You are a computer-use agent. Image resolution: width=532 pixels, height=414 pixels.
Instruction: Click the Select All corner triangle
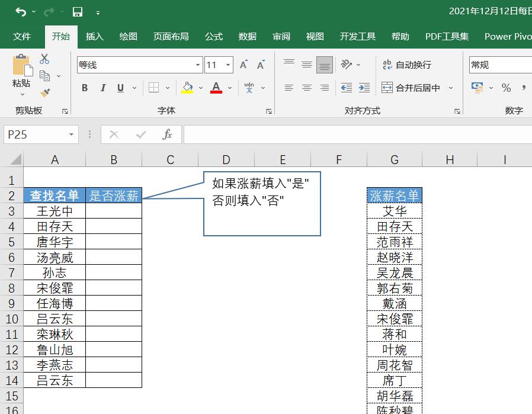coord(15,159)
